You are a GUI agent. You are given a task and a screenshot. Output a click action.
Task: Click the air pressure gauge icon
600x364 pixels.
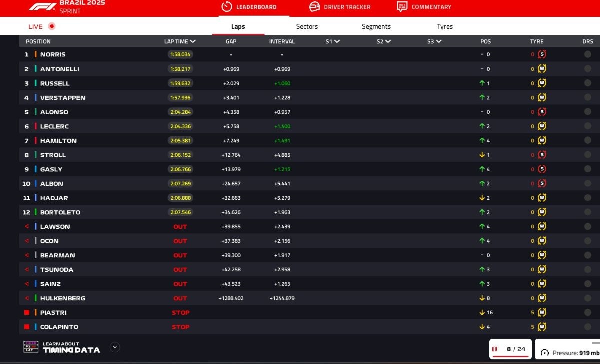pos(545,353)
